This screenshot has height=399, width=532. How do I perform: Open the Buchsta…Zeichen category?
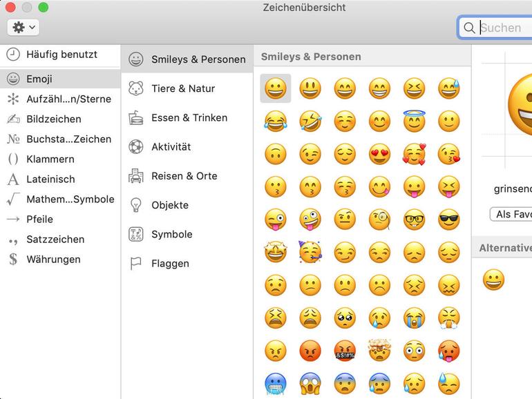pyautogui.click(x=60, y=139)
